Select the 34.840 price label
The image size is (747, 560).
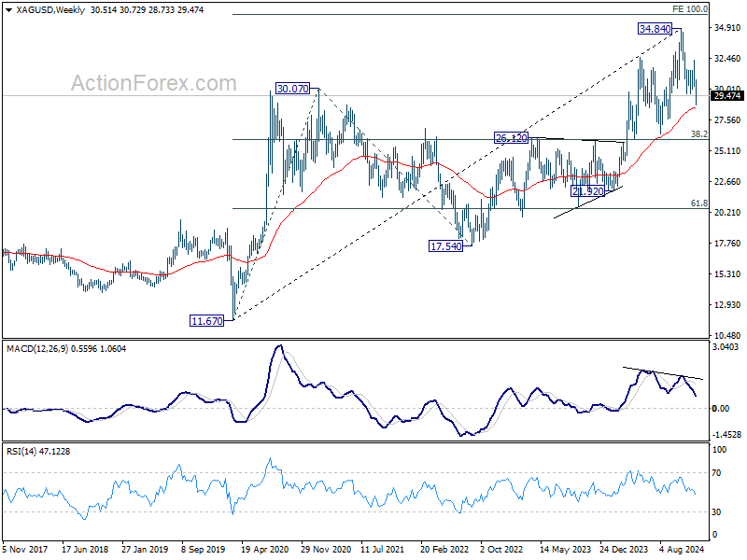pyautogui.click(x=655, y=29)
